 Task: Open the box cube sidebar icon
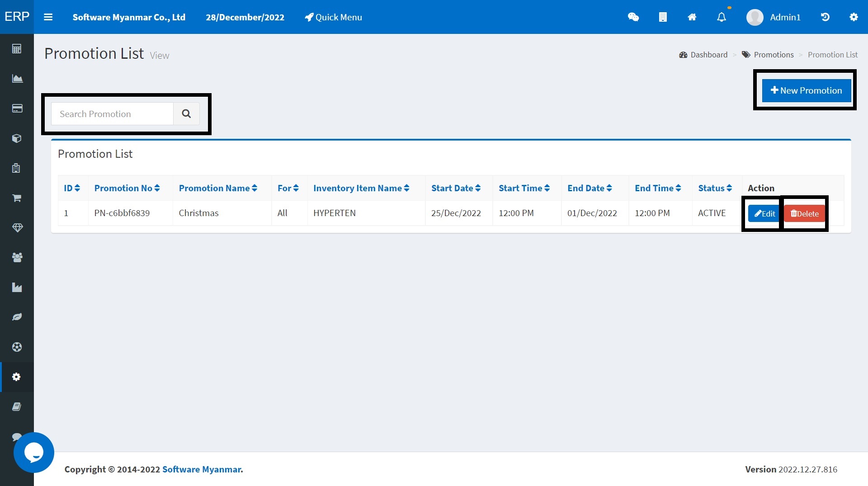(17, 138)
